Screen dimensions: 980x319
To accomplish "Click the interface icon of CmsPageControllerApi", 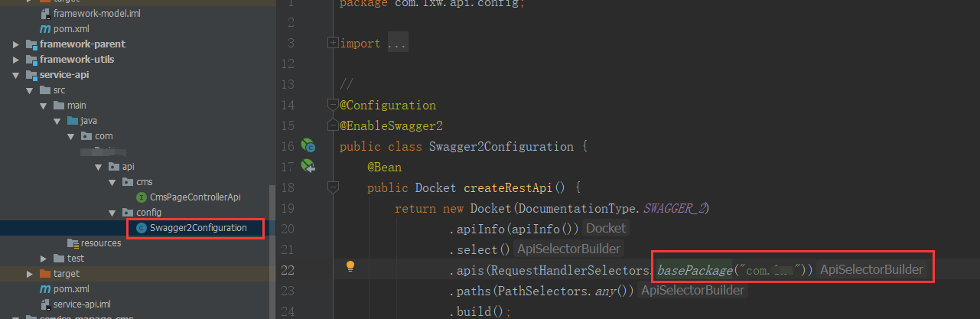I will click(141, 197).
